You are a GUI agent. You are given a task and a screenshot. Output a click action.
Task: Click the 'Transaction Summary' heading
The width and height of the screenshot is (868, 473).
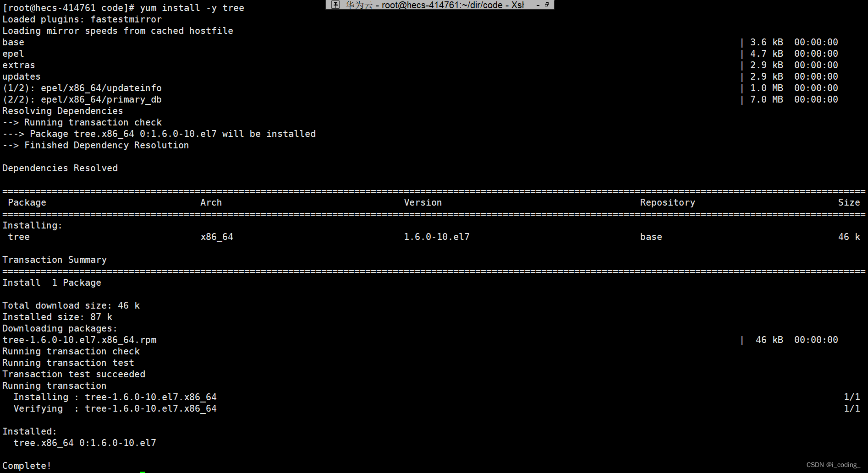click(55, 260)
